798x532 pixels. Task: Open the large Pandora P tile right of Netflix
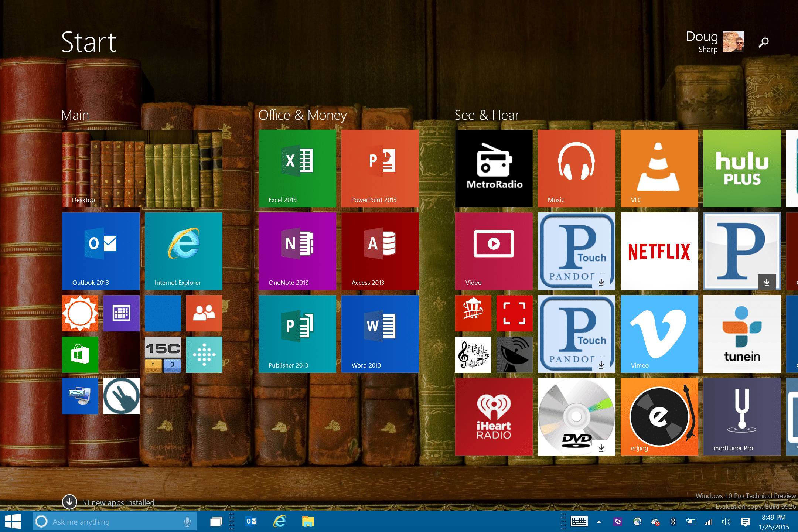742,251
